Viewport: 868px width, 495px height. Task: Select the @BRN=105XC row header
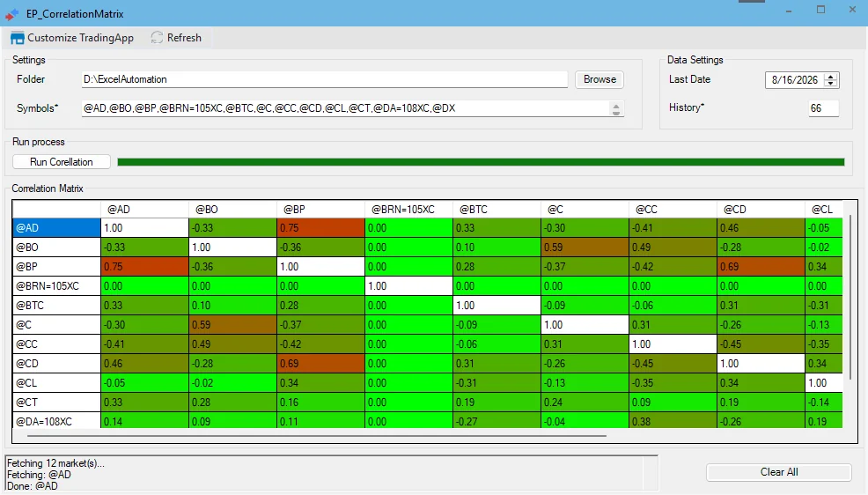56,285
